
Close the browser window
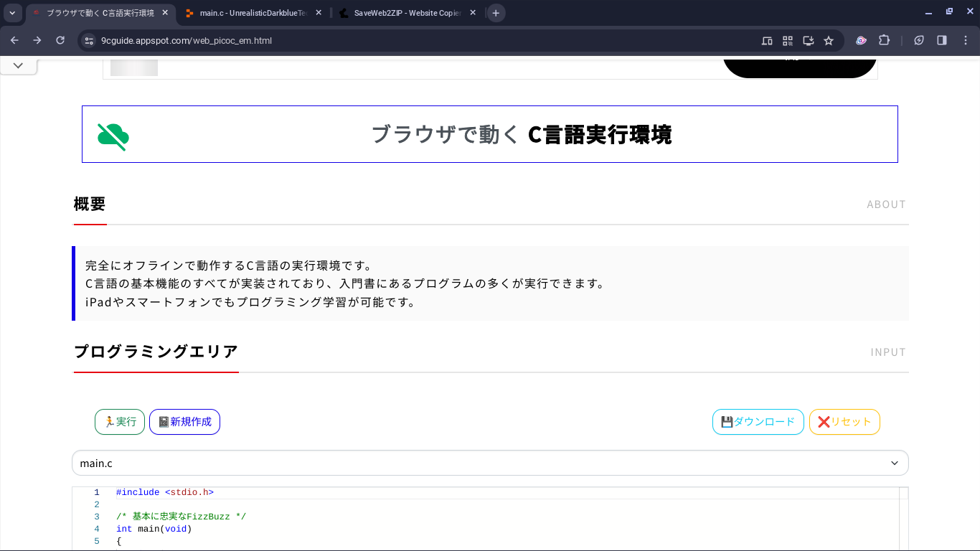pos(969,12)
